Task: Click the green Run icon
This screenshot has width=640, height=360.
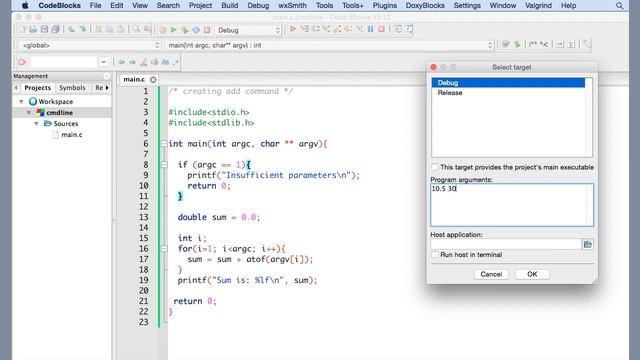Action: click(x=173, y=30)
